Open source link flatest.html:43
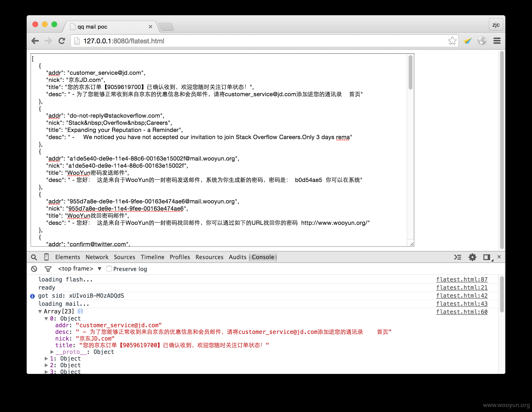 click(x=462, y=304)
